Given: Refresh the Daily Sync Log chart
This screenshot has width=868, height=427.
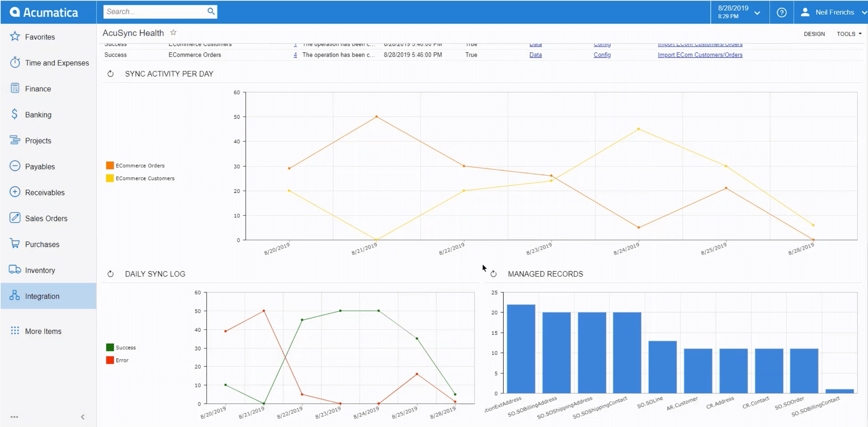Looking at the screenshot, I should (x=111, y=274).
